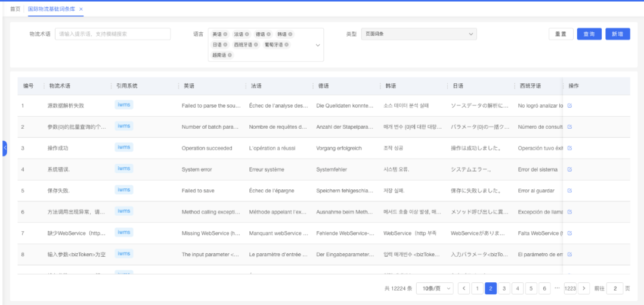Edit row 3 操作成功 entry

pos(569,148)
